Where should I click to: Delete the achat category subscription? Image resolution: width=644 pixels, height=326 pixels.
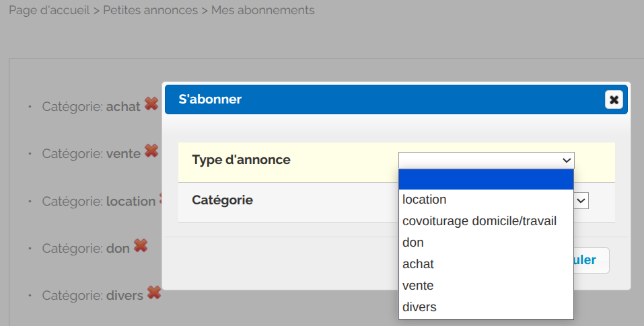pyautogui.click(x=151, y=104)
